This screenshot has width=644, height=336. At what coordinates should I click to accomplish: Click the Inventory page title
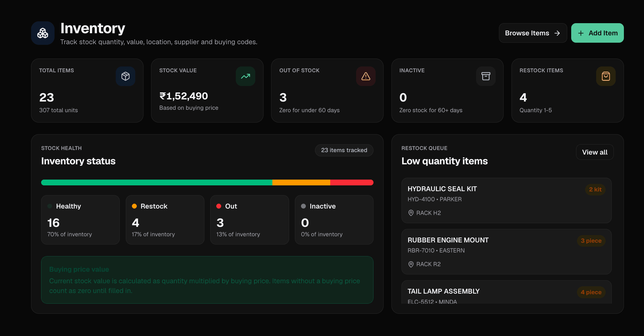pyautogui.click(x=93, y=28)
